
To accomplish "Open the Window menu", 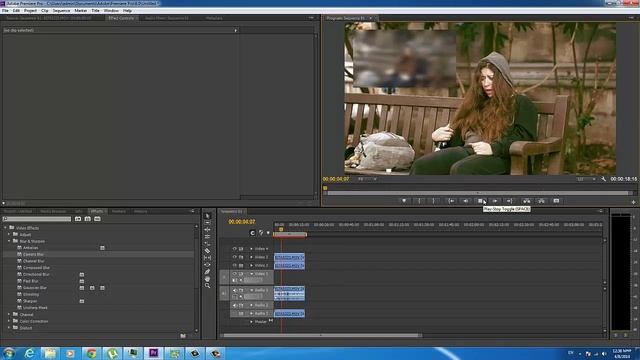I will click(111, 11).
